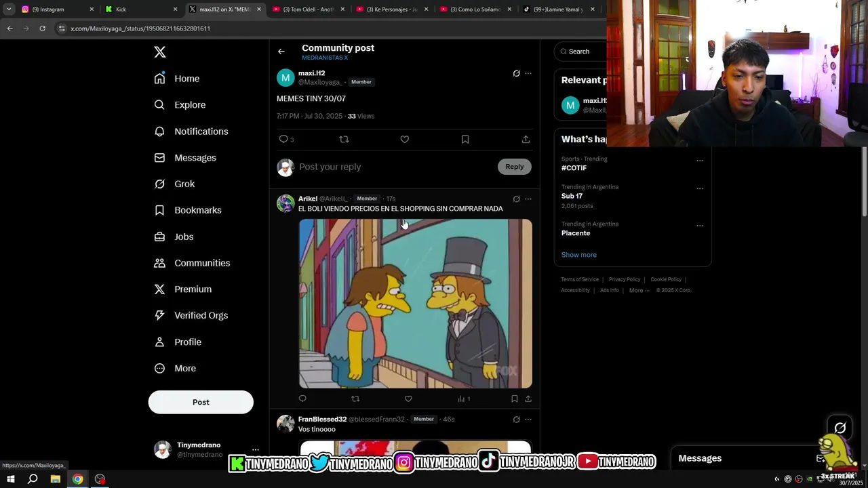Go back using the Community post arrow

[x=281, y=52]
